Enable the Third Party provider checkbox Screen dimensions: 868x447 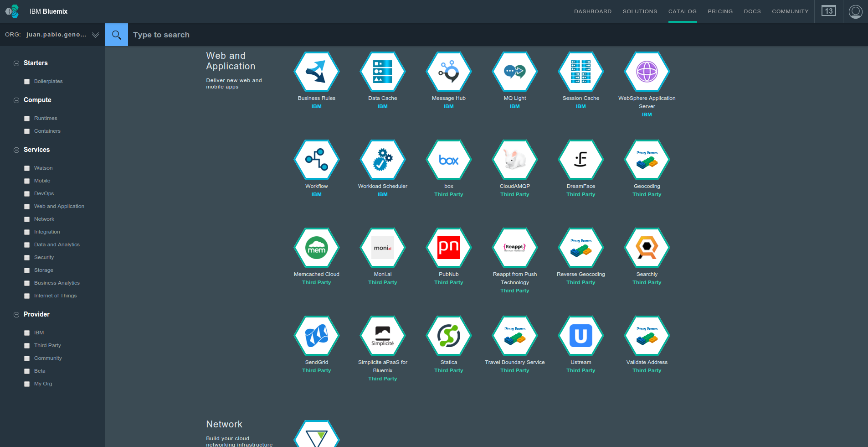(x=27, y=346)
